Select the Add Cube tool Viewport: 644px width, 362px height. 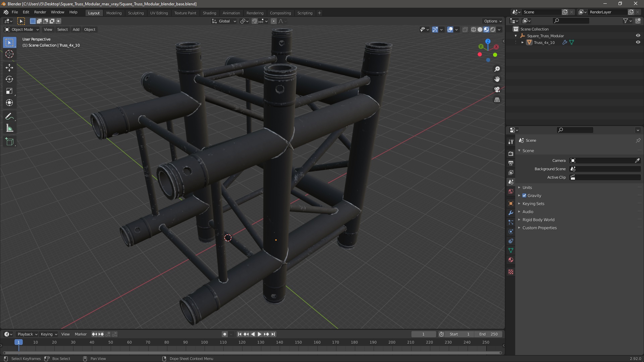click(x=9, y=142)
